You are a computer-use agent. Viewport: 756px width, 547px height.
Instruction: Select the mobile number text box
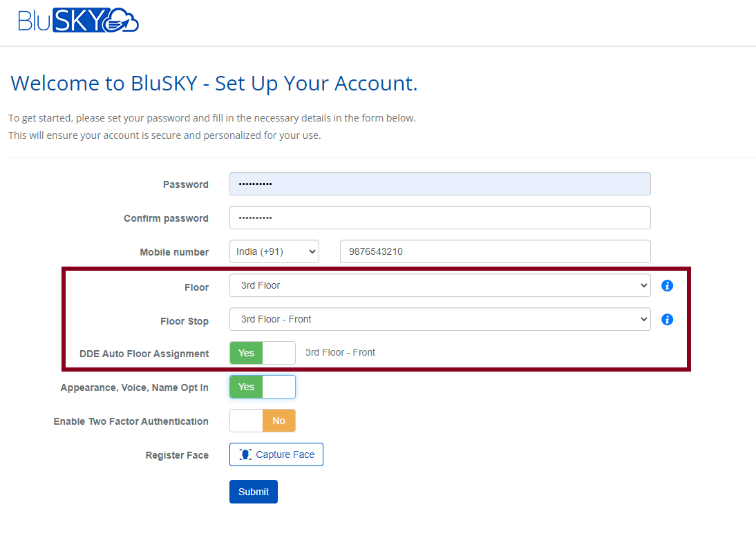tap(495, 252)
